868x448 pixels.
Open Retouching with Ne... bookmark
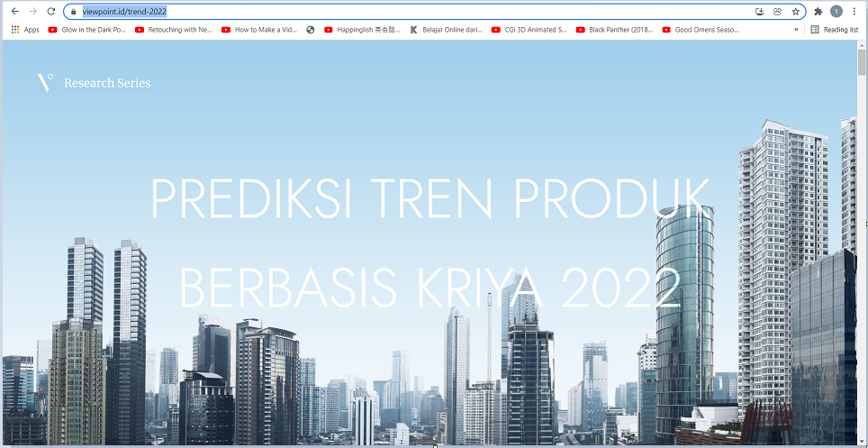[174, 30]
